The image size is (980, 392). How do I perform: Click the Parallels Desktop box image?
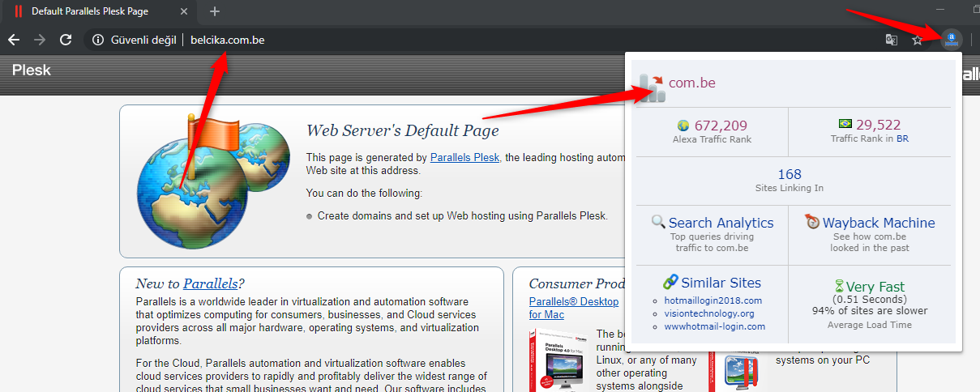(x=560, y=360)
